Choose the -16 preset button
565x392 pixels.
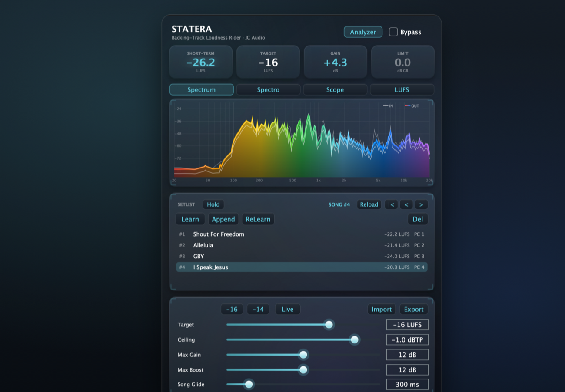[x=232, y=309]
